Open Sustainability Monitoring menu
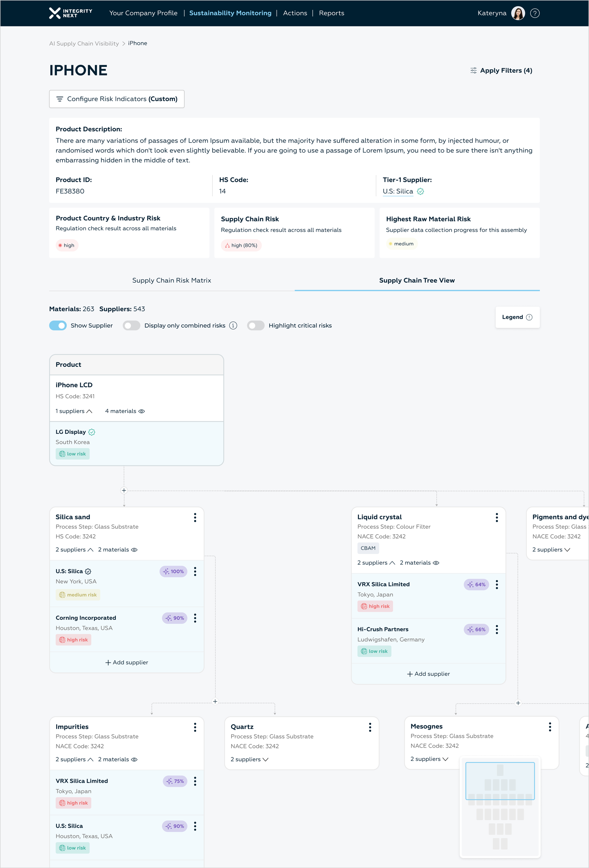This screenshot has height=868, width=589. tap(230, 13)
